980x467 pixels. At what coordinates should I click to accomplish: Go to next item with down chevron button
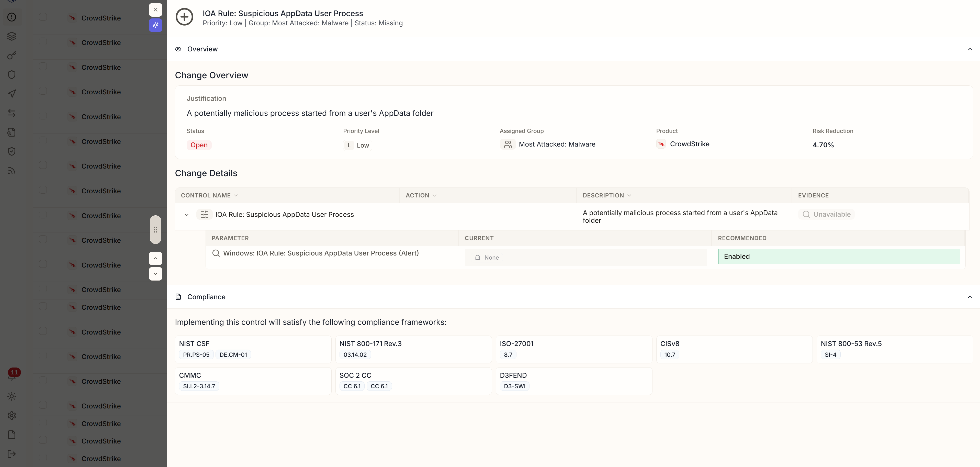[x=155, y=274]
